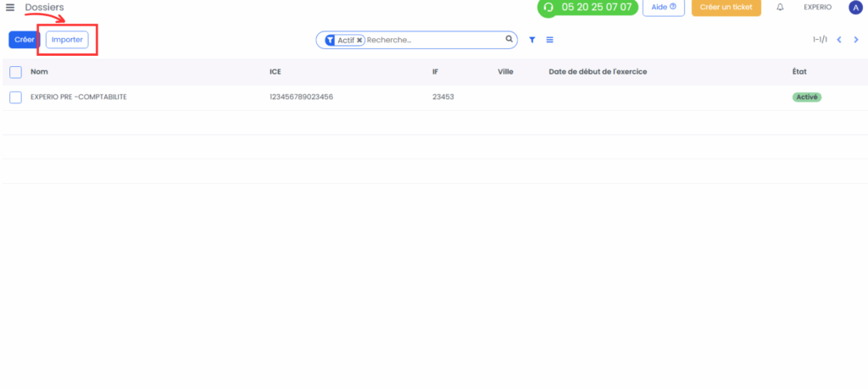Click the Dossiers breadcrumb title
The height and width of the screenshot is (389, 868).
coord(44,7)
